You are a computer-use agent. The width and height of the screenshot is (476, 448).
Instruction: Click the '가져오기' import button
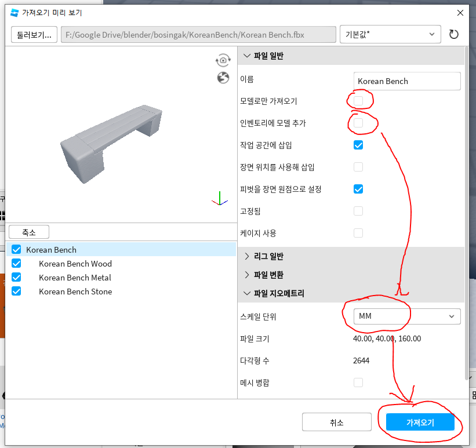[x=420, y=422]
